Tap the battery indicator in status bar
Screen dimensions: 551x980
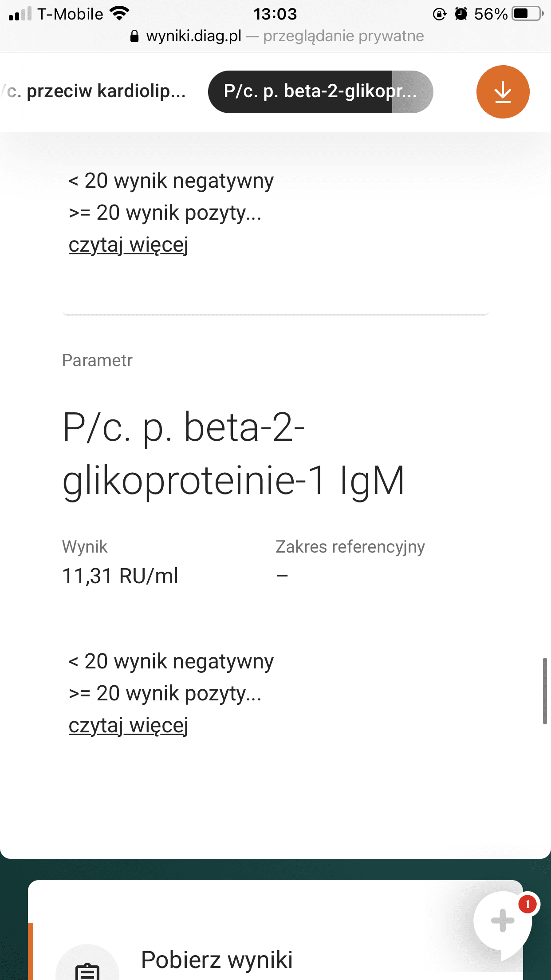coord(527,14)
